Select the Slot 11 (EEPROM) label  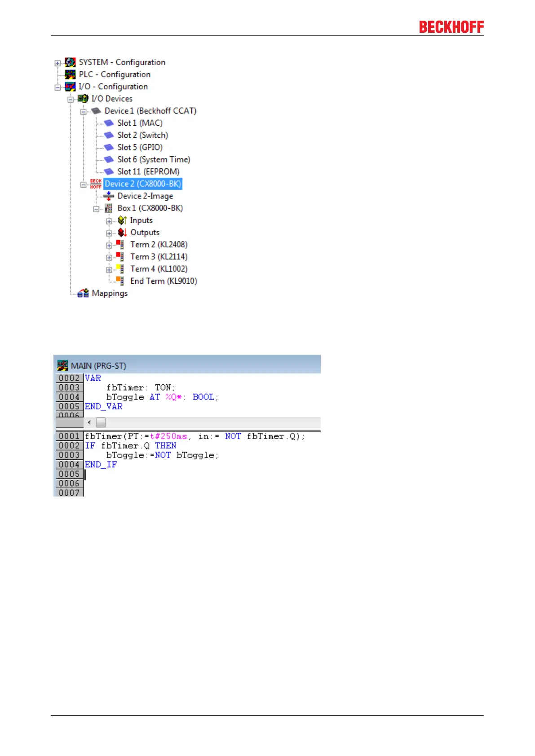(x=149, y=171)
